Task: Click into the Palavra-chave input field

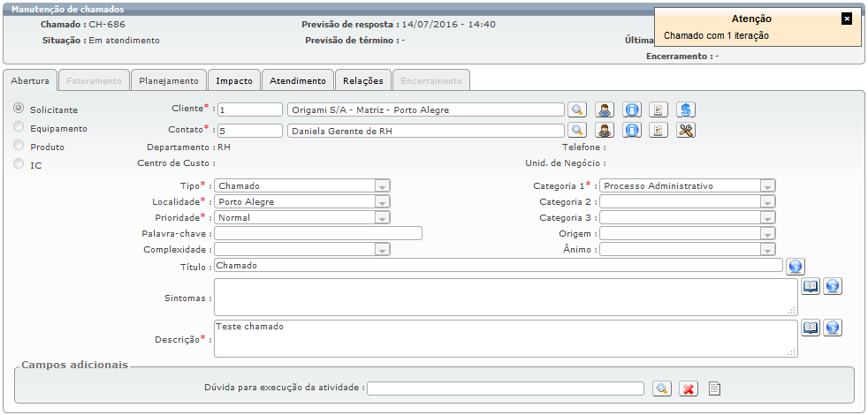Action: point(318,233)
